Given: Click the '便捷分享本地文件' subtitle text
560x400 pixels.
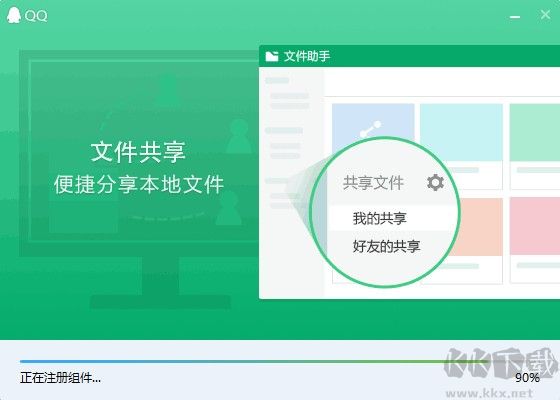Looking at the screenshot, I should click(139, 185).
